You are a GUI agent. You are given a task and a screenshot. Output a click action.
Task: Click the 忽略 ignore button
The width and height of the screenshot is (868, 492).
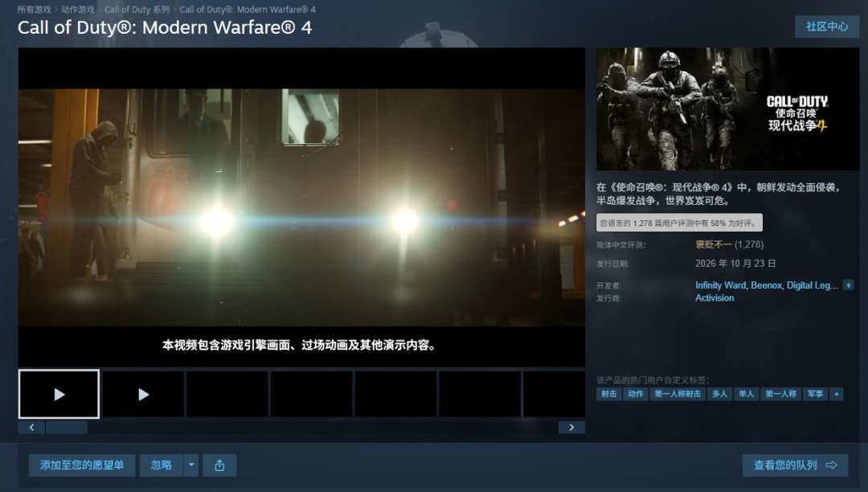[x=161, y=465]
